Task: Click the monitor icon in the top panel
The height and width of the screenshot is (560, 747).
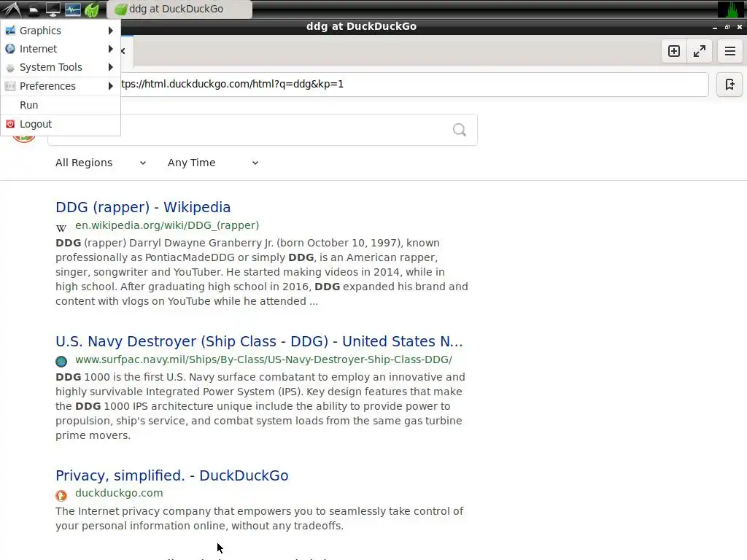Action: point(53,9)
